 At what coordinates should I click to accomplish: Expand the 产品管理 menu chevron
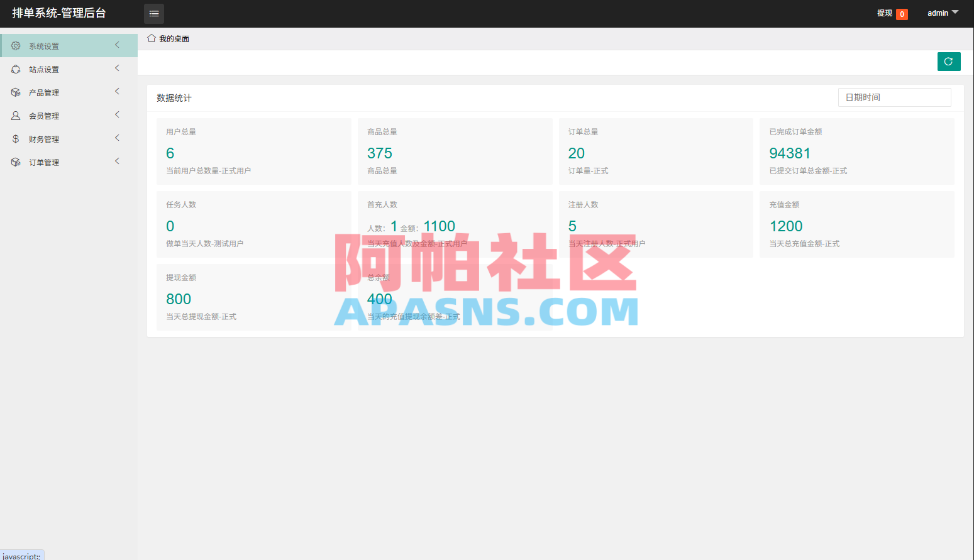[x=117, y=91]
